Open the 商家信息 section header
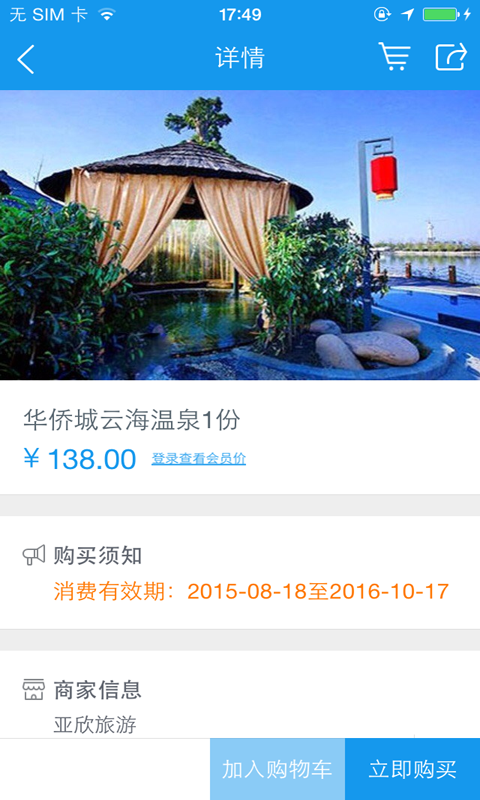This screenshot has height=800, width=480. 98,690
